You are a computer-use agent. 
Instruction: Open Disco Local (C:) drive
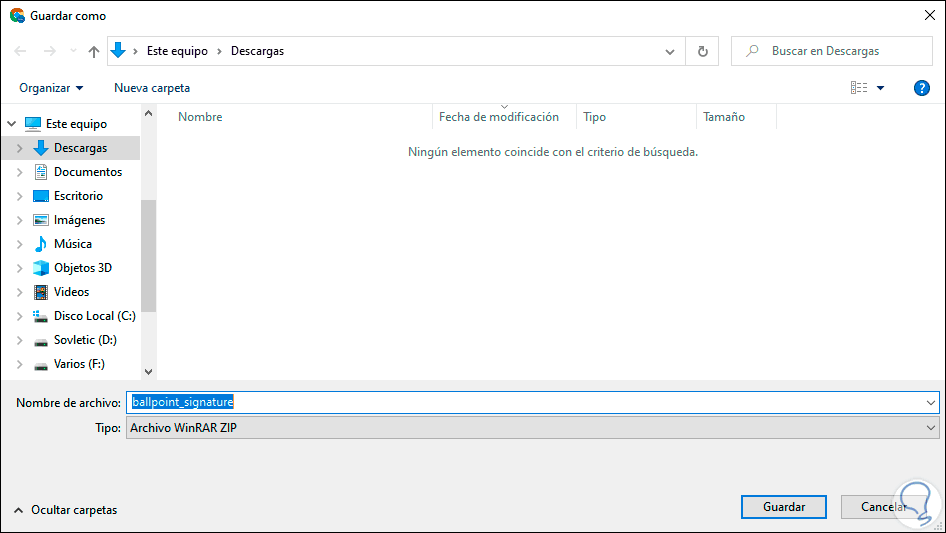pyautogui.click(x=95, y=316)
